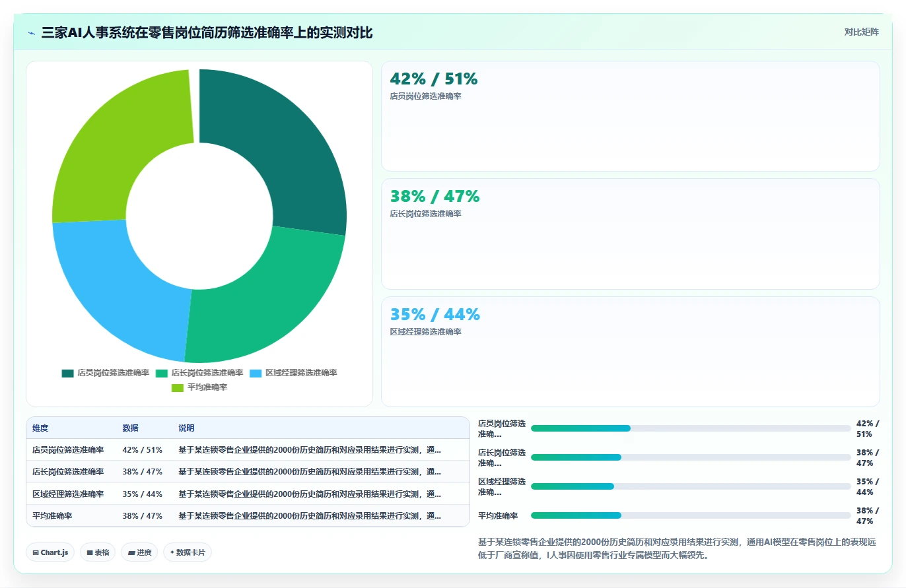Click the dashboard title text

207,33
